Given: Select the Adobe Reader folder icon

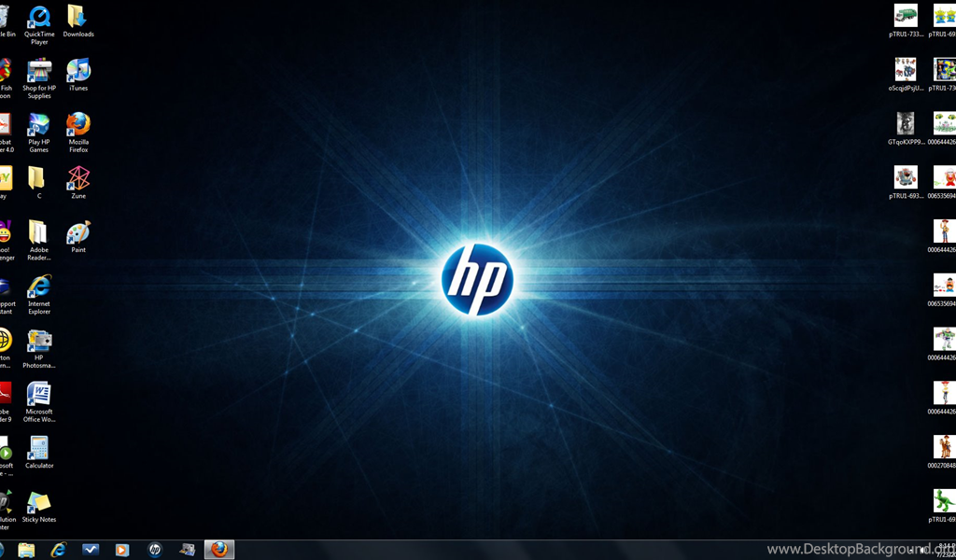Looking at the screenshot, I should (x=39, y=241).
